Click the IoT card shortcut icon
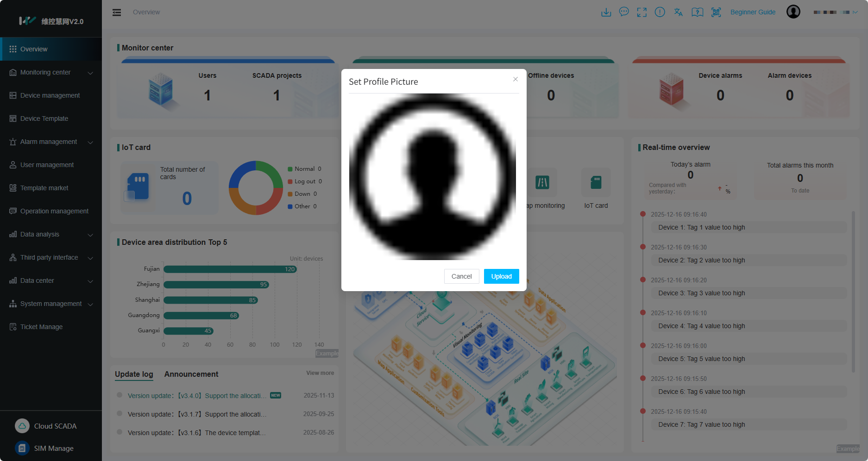Image resolution: width=868 pixels, height=461 pixels. (596, 182)
